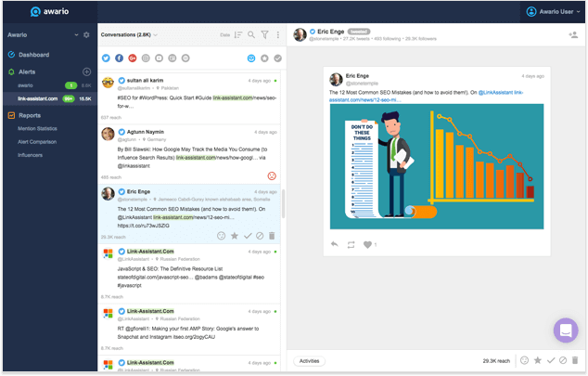Like the Eric Enge tweet

click(x=367, y=245)
